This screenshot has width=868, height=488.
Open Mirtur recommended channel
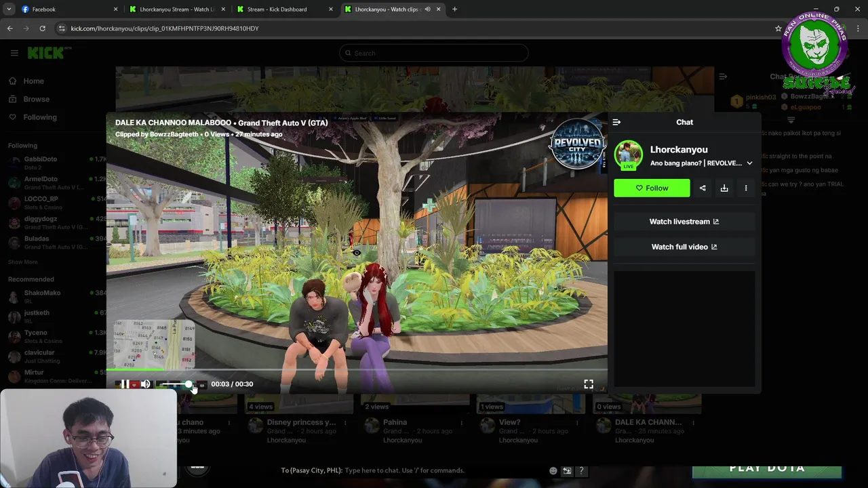point(56,377)
